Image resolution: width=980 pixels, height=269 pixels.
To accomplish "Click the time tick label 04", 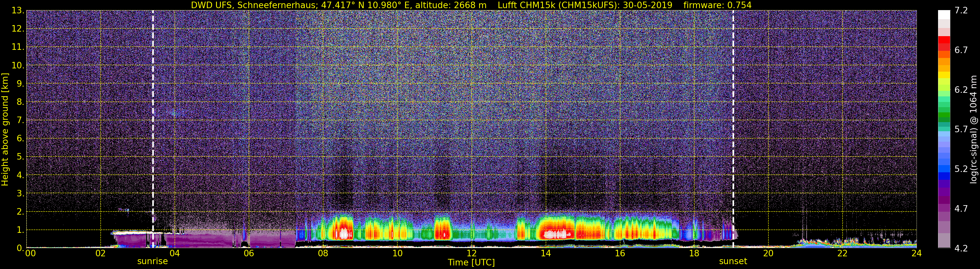I will pyautogui.click(x=175, y=253).
